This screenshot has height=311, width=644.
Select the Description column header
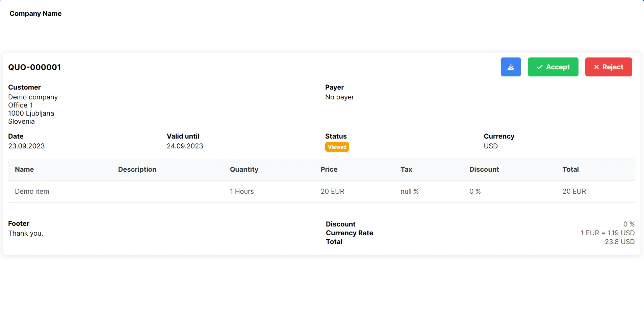(x=137, y=169)
